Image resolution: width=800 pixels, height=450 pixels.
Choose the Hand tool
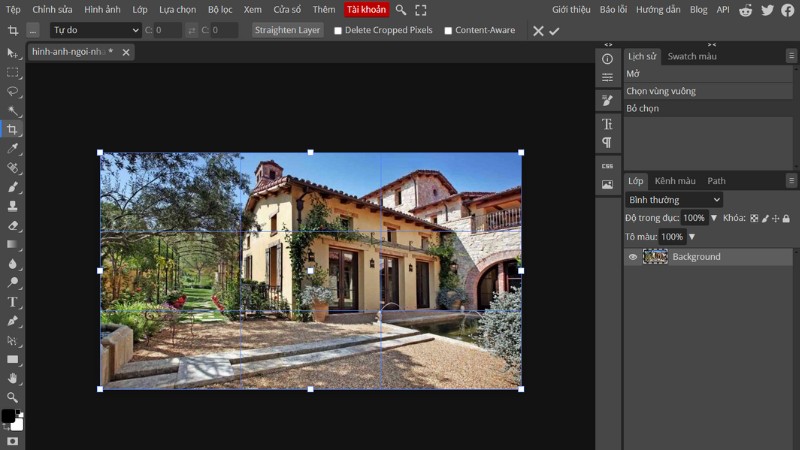(x=13, y=378)
